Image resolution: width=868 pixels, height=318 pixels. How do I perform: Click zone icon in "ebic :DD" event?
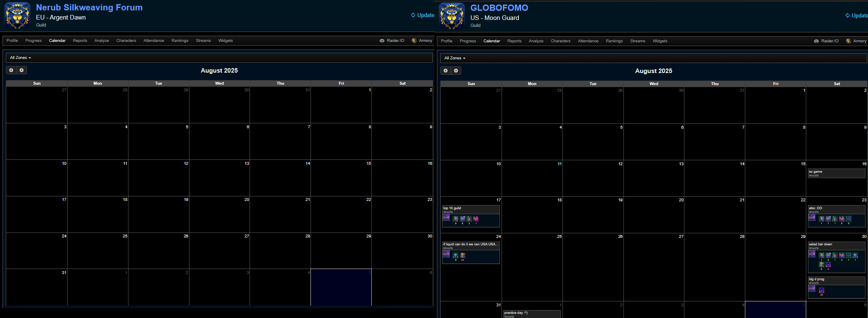812,217
